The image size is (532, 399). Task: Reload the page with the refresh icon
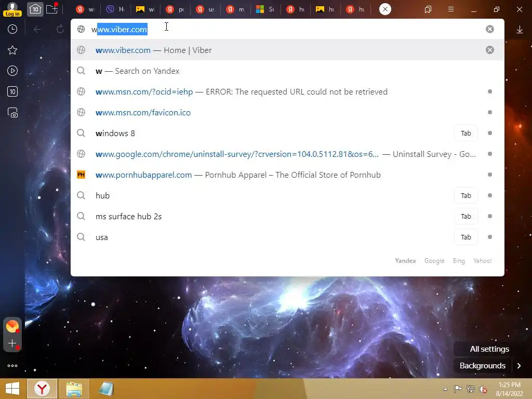click(x=60, y=29)
